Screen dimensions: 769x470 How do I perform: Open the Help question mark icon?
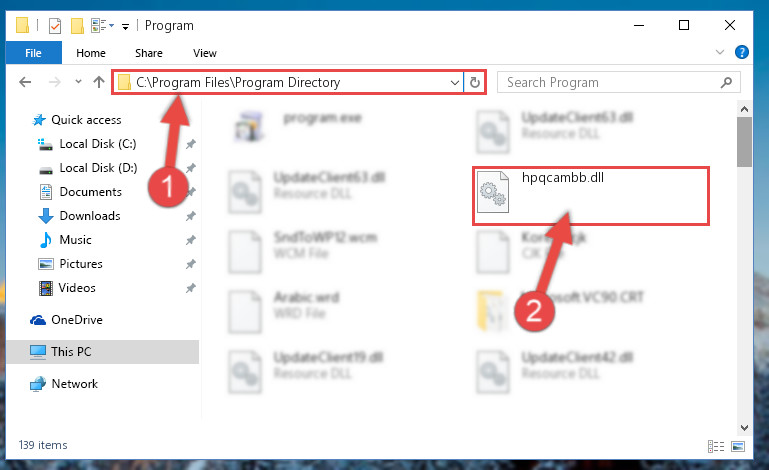(x=742, y=52)
